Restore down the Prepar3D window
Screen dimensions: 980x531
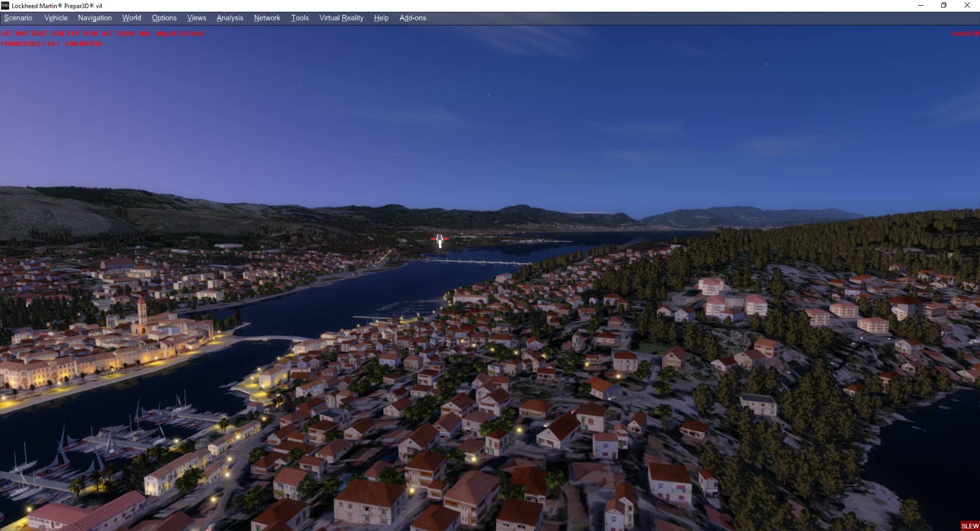[x=944, y=6]
